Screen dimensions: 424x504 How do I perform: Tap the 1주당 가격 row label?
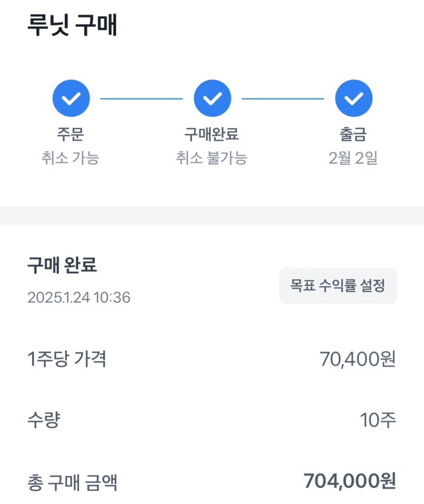pyautogui.click(x=67, y=359)
